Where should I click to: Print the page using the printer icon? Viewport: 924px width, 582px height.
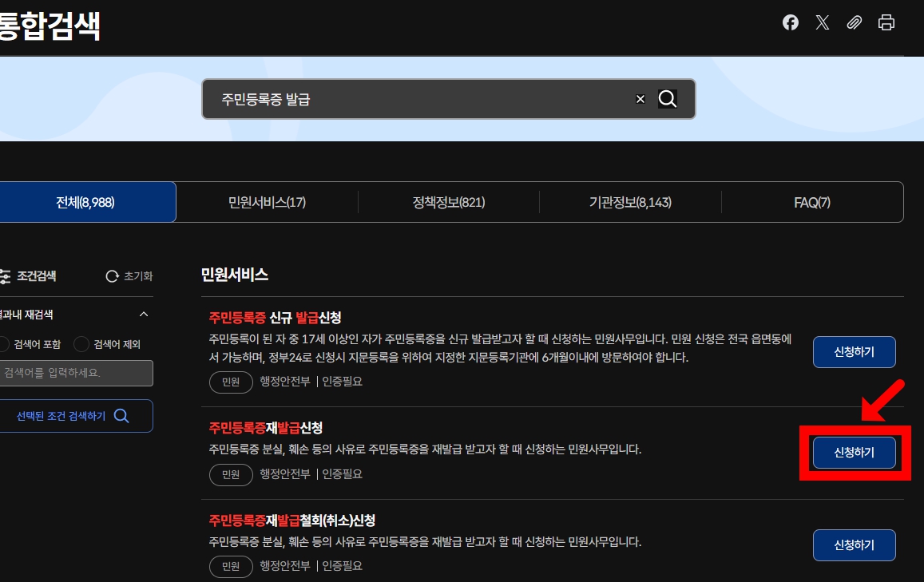(886, 22)
